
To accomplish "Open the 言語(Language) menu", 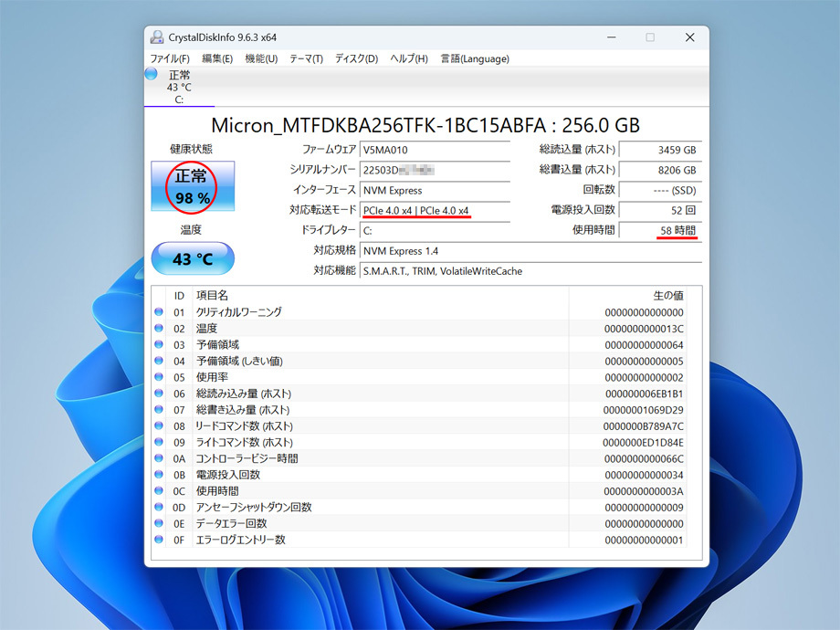I will (x=475, y=58).
